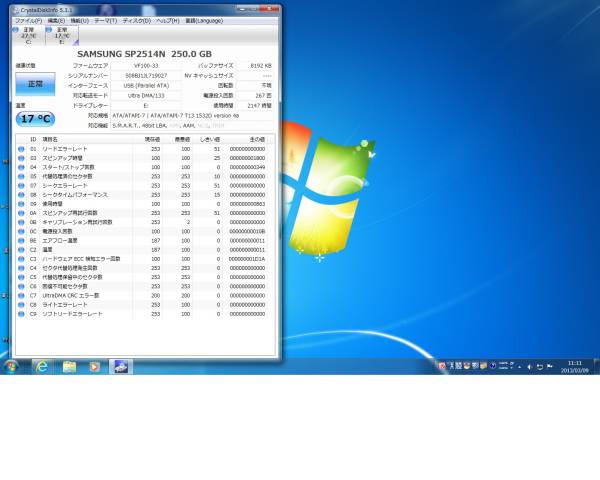This screenshot has height=480, width=600.
Task: Click the 267 回 power-on count field
Action: 255,96
